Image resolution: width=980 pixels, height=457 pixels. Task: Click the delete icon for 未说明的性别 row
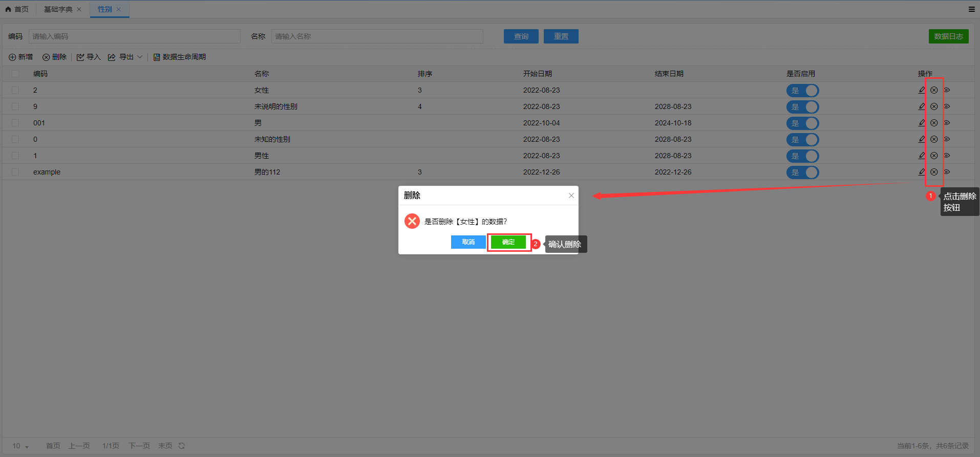coord(934,106)
